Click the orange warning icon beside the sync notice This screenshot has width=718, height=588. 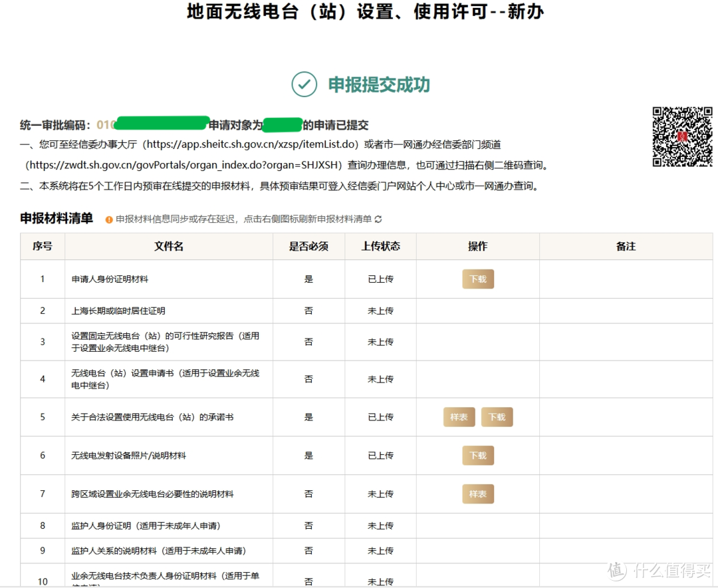(x=108, y=218)
